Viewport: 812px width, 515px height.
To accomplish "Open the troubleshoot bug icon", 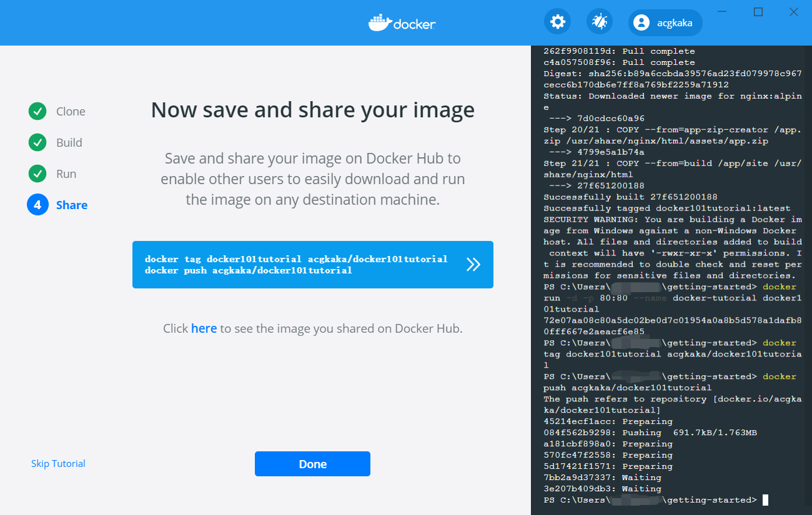I will (600, 22).
